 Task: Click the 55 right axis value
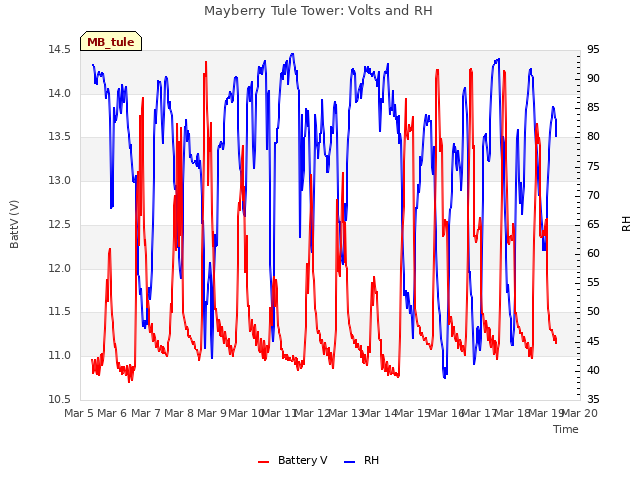(x=593, y=282)
